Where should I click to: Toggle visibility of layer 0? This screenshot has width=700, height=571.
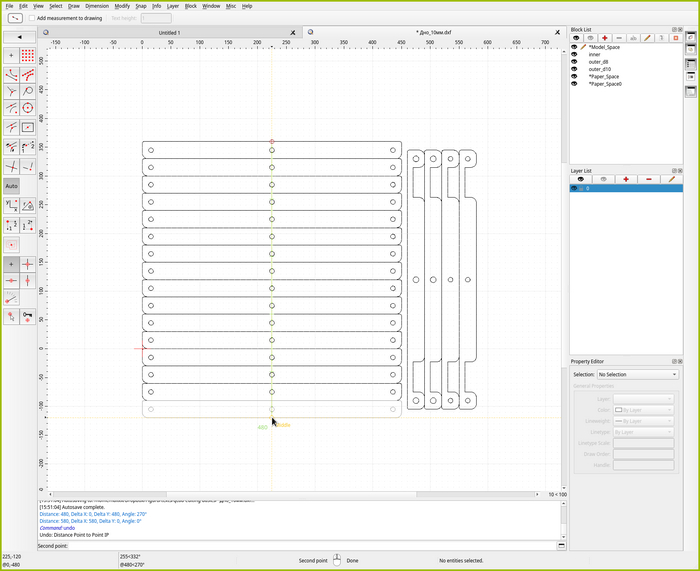pos(574,188)
